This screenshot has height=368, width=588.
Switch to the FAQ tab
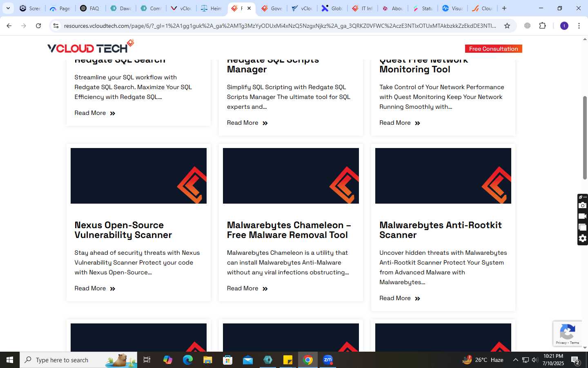click(x=90, y=8)
